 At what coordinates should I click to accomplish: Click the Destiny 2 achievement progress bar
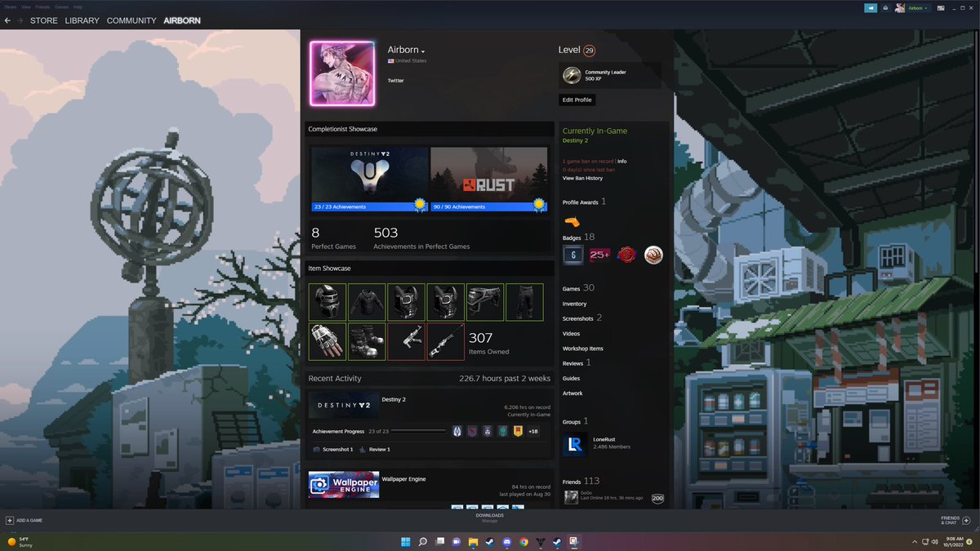click(419, 431)
